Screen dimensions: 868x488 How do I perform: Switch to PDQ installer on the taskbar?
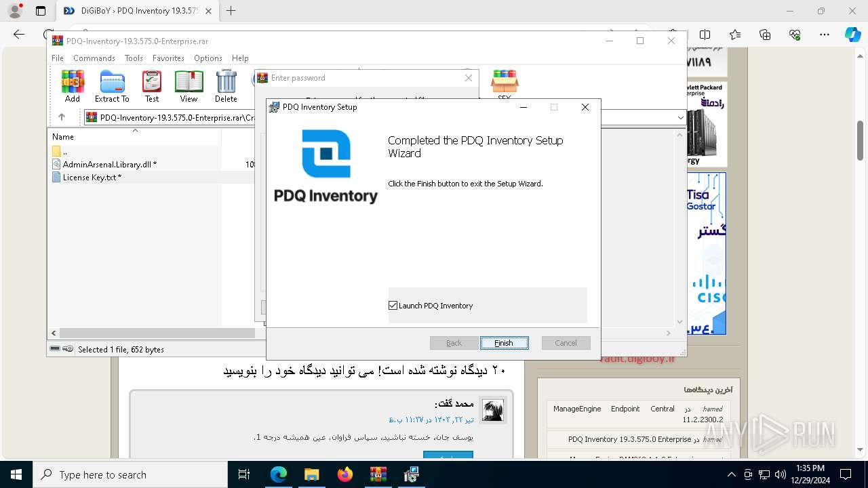pos(412,474)
